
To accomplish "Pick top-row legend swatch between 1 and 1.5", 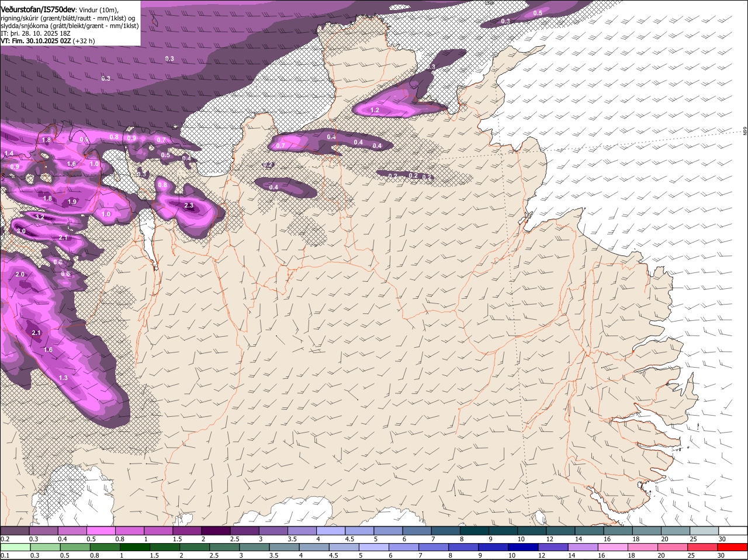I will [x=158, y=530].
